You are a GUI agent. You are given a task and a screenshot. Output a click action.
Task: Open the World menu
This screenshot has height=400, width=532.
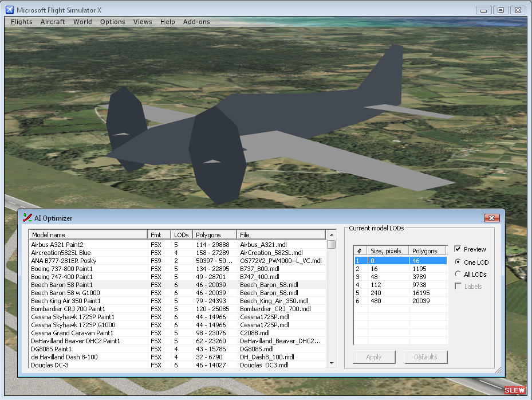point(82,22)
